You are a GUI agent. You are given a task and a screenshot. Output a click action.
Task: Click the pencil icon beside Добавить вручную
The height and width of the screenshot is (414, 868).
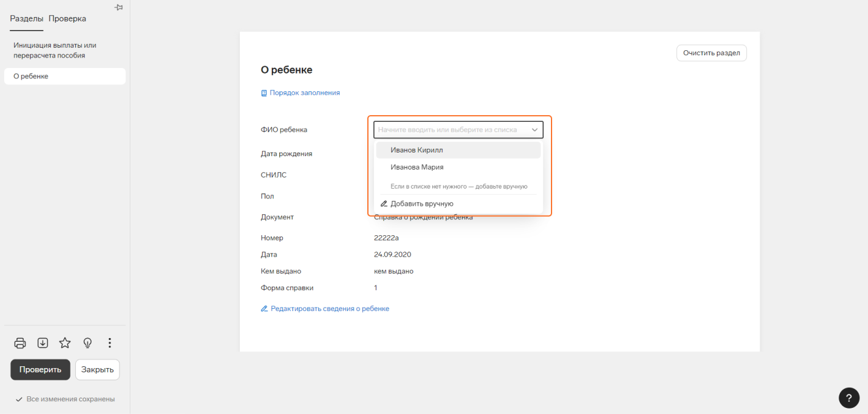pos(384,204)
